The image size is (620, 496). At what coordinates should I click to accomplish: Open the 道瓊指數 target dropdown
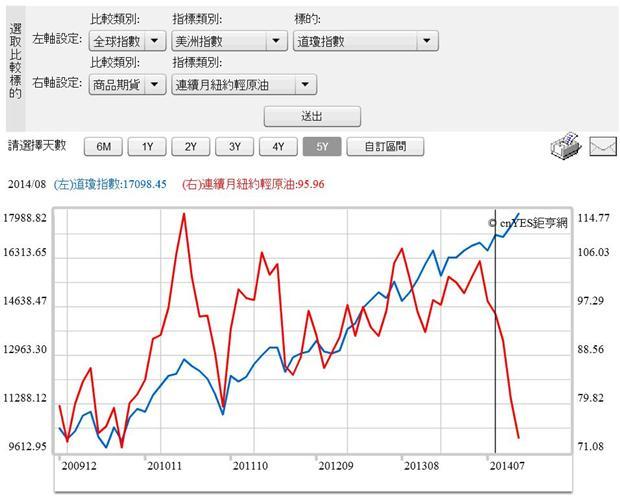[x=366, y=41]
